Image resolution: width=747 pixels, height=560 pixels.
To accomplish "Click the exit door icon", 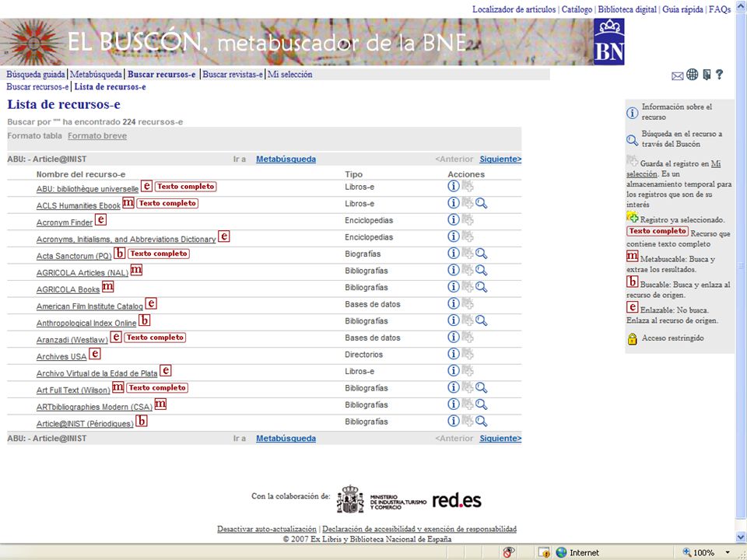I will pyautogui.click(x=707, y=75).
